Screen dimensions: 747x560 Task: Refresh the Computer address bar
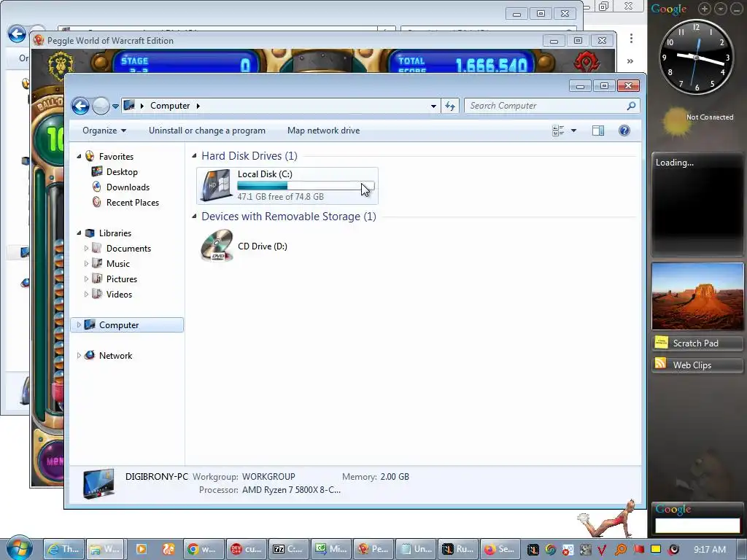(x=449, y=106)
